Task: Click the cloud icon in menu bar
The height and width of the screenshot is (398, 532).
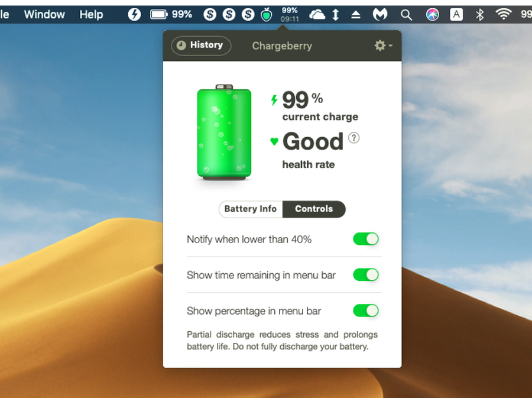Action: coord(317,15)
